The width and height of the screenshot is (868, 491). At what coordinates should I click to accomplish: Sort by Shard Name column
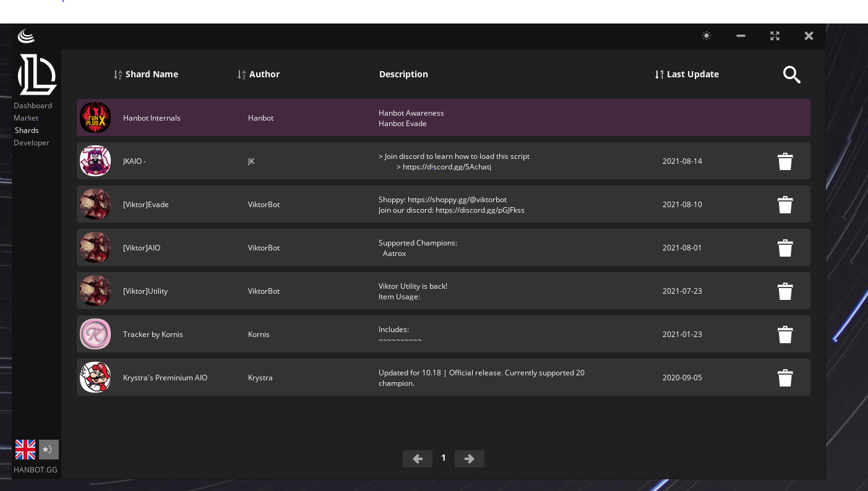coord(146,74)
